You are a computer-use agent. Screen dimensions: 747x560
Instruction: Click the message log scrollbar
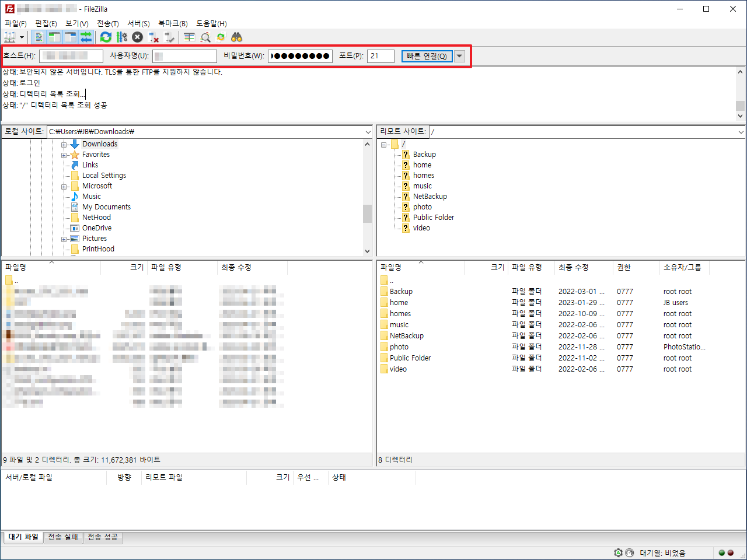[740, 93]
